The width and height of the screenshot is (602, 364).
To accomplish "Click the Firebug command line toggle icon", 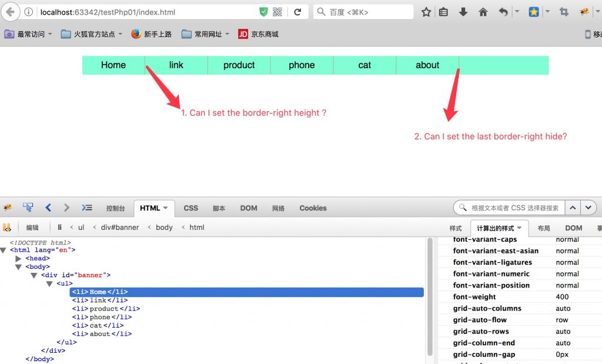I will tap(87, 208).
